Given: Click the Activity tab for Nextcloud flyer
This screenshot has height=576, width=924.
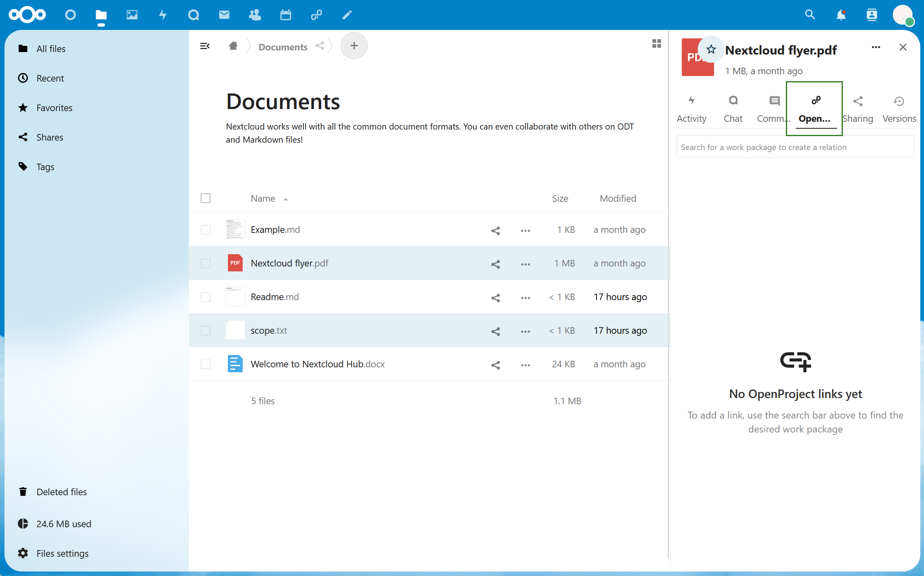Looking at the screenshot, I should 692,108.
